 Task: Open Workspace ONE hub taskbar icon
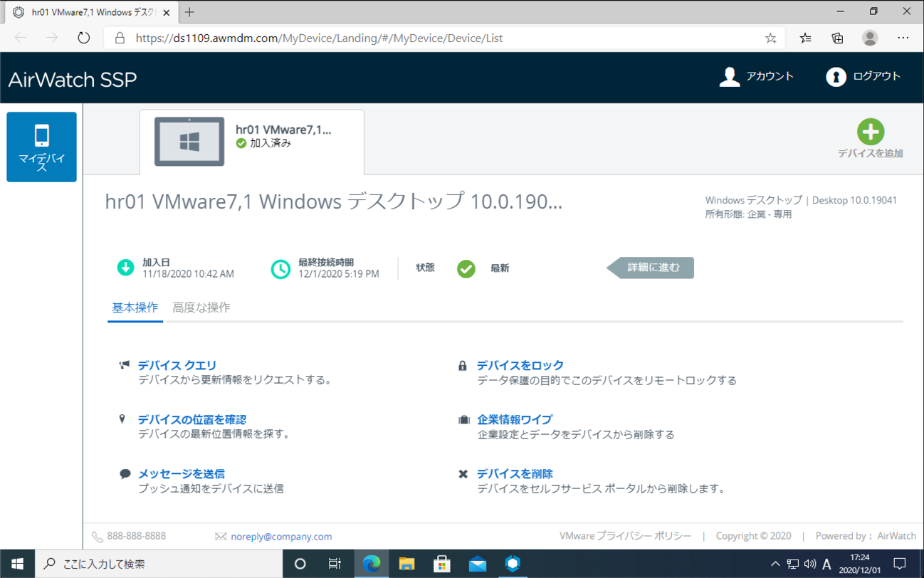[x=513, y=564]
